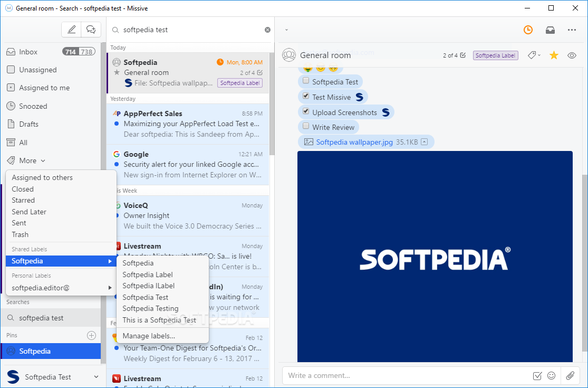Clear the search field with X icon
This screenshot has height=388, width=588.
pyautogui.click(x=267, y=30)
